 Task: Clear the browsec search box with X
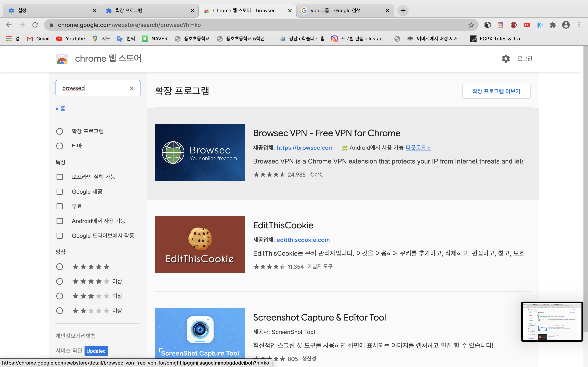pyautogui.click(x=131, y=88)
